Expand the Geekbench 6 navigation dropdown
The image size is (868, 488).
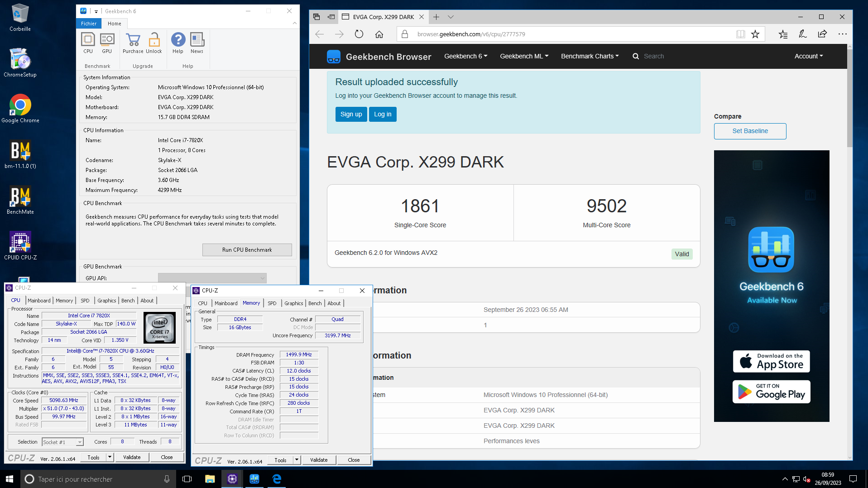465,56
